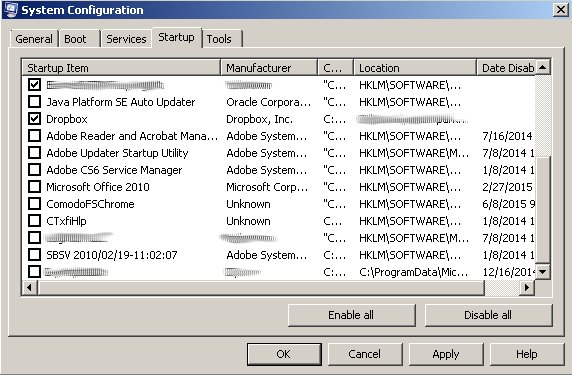
Task: Click the Cancel button
Action: [x=365, y=354]
